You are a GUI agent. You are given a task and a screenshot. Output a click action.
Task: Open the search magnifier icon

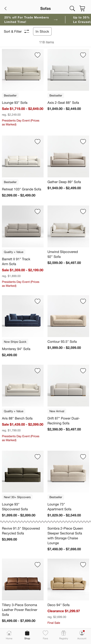pyautogui.click(x=72, y=9)
